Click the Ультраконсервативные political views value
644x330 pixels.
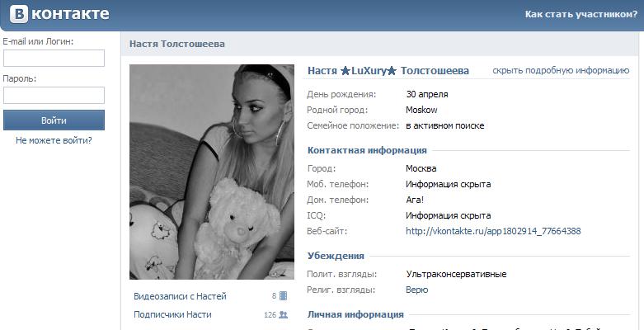click(x=456, y=274)
